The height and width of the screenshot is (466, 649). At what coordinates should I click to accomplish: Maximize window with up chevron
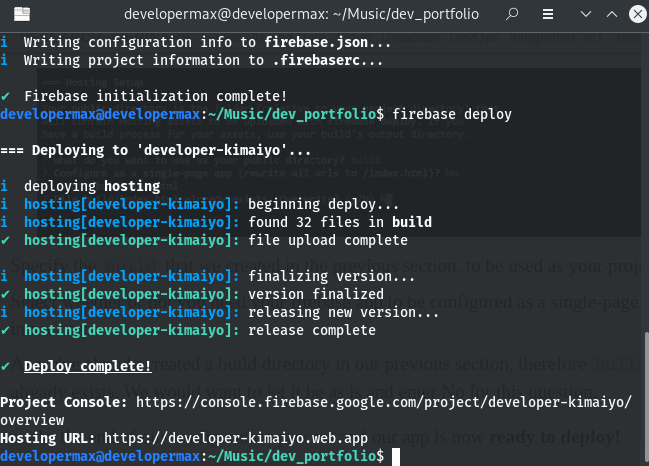(612, 14)
